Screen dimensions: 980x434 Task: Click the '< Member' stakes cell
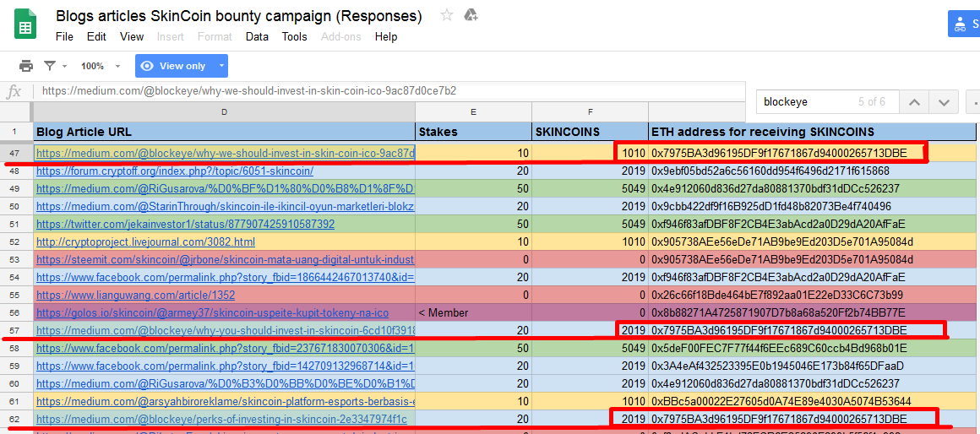473,312
